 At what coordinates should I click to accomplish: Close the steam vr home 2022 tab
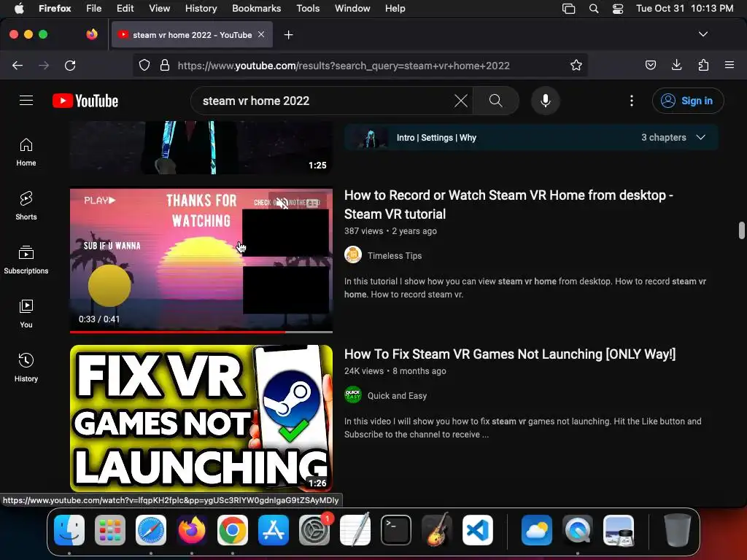(x=261, y=34)
